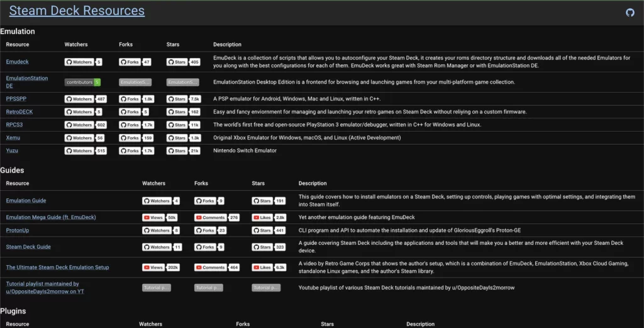Open the Xemu resource link

point(13,138)
